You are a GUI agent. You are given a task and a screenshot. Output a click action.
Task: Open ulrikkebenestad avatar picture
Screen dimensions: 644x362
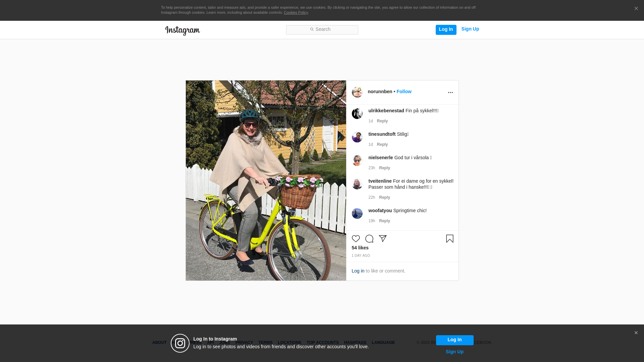[357, 114]
